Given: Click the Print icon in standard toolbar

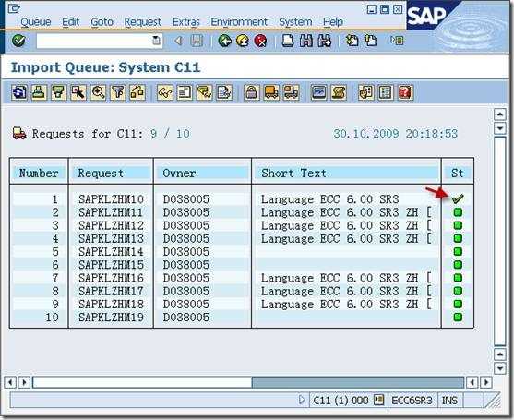Looking at the screenshot, I should [288, 41].
